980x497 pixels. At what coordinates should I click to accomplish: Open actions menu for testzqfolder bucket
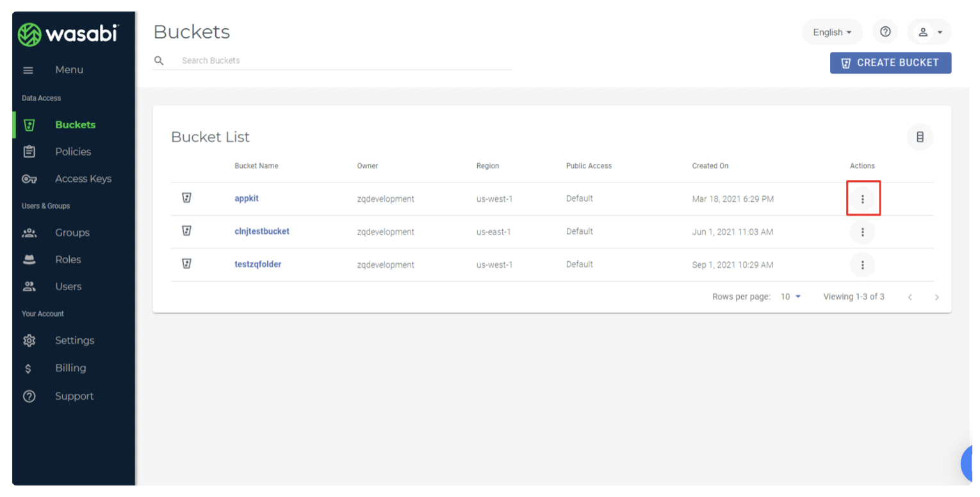[862, 265]
